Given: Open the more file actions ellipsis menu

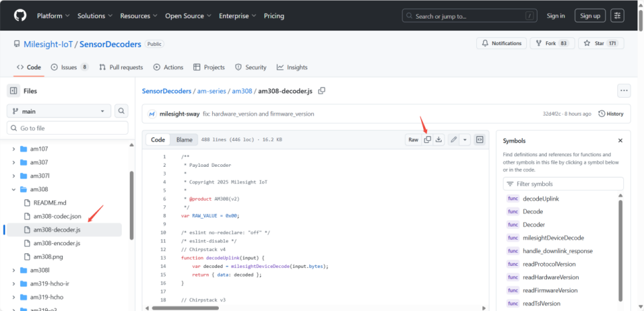Looking at the screenshot, I should pyautogui.click(x=624, y=90).
